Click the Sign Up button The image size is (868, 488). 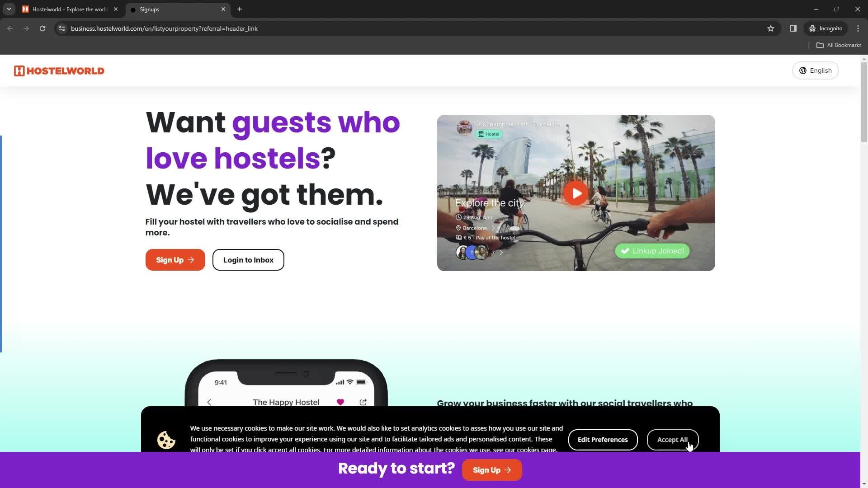[x=175, y=260]
